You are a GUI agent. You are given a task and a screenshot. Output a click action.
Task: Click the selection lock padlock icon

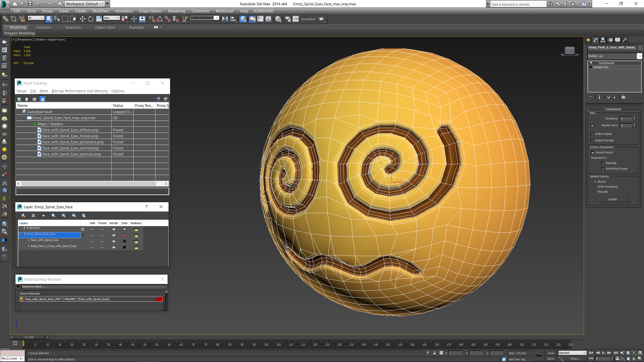(x=434, y=353)
